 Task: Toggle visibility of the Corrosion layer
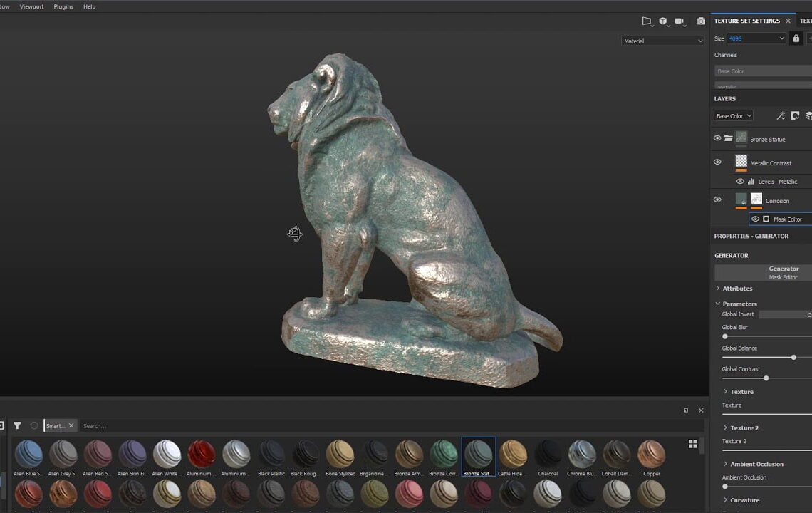(717, 200)
